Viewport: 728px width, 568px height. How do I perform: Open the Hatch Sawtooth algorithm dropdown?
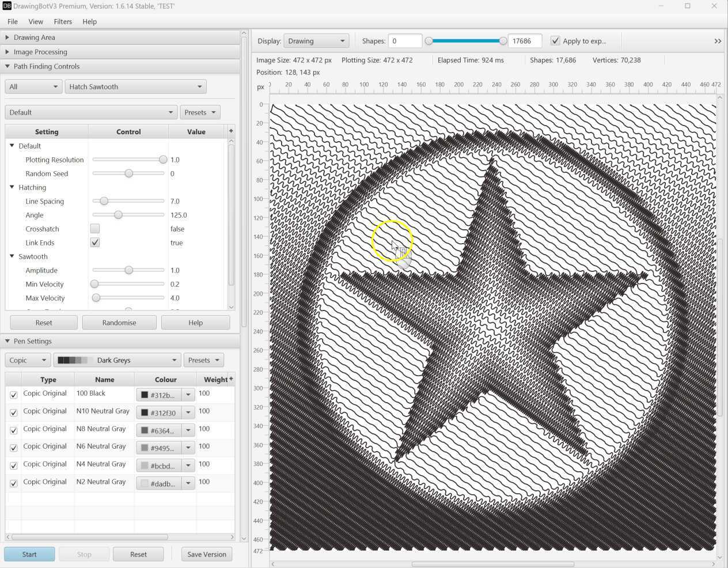(x=135, y=86)
